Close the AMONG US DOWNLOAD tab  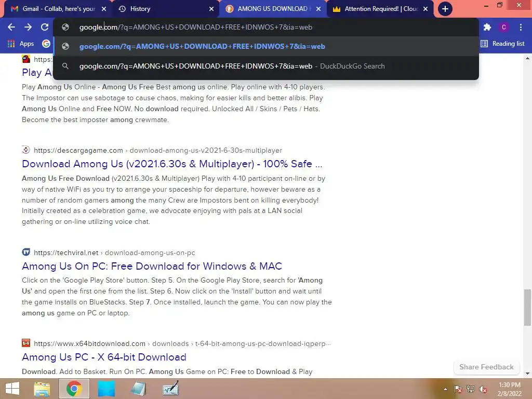tap(318, 9)
